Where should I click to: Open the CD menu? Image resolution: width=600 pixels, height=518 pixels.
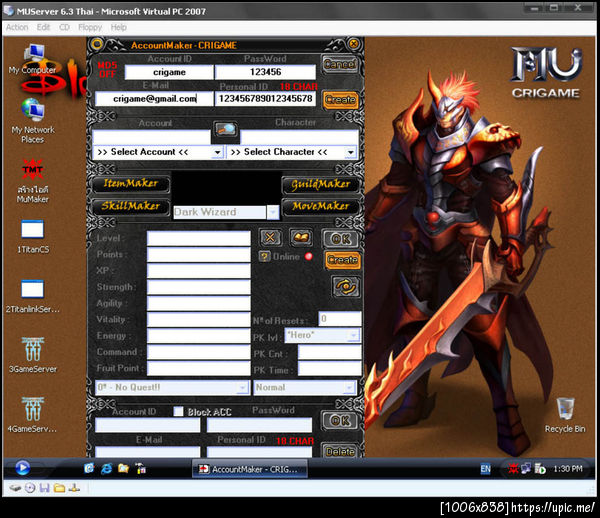point(64,28)
